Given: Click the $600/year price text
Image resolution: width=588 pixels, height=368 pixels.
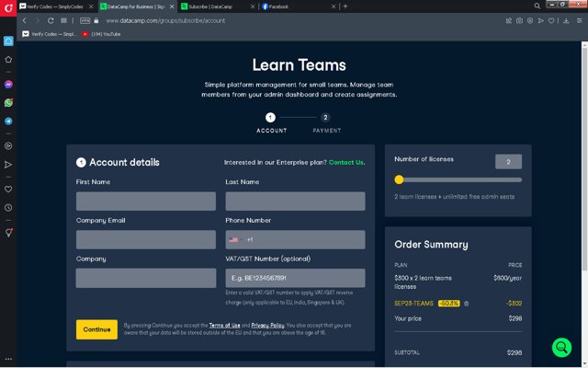Looking at the screenshot, I should coord(507,278).
